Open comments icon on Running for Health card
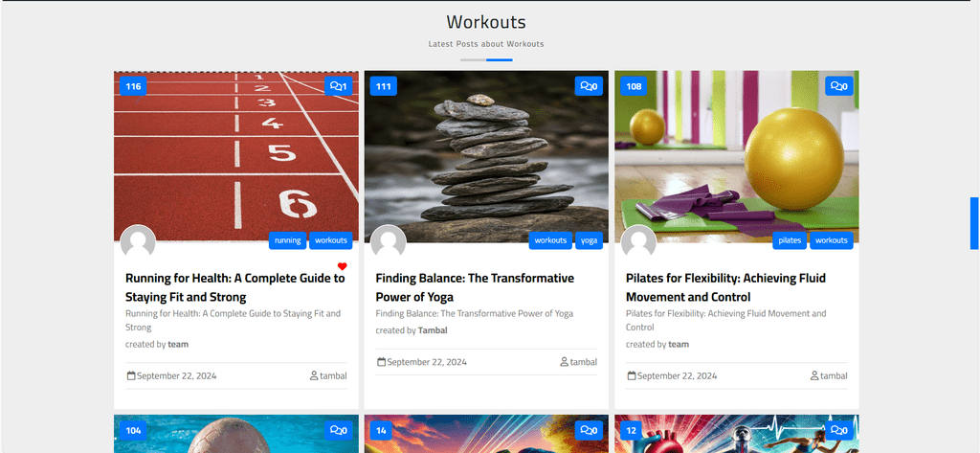This screenshot has height=453, width=980. click(x=338, y=86)
